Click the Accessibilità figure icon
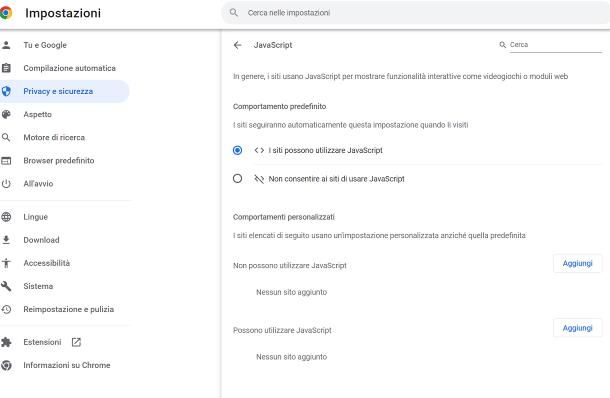Image resolution: width=610 pixels, height=398 pixels. point(6,263)
